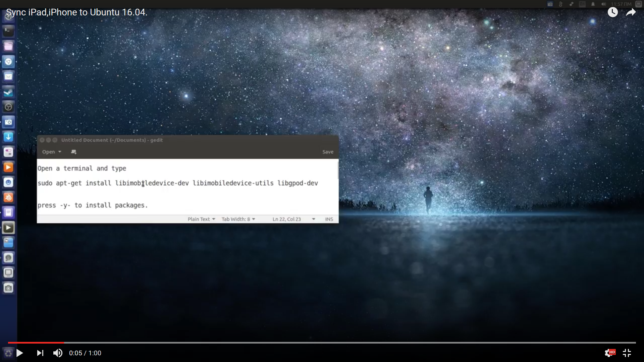Exit fullscreen mode
The image size is (644, 362).
pyautogui.click(x=627, y=353)
